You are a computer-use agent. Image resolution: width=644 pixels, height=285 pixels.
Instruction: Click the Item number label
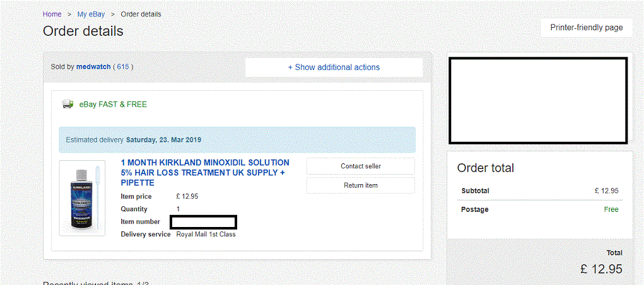click(x=141, y=222)
